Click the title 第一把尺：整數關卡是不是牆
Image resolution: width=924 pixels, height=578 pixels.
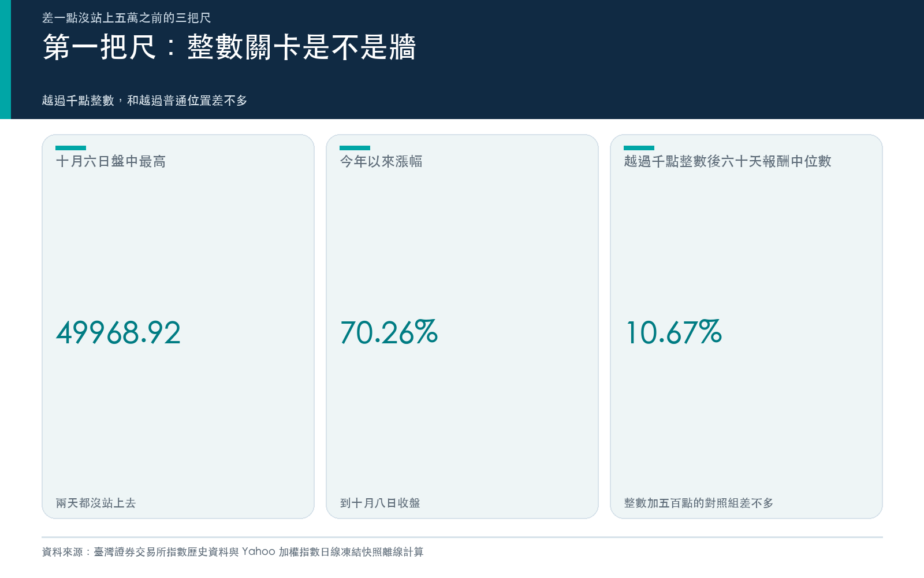click(229, 47)
